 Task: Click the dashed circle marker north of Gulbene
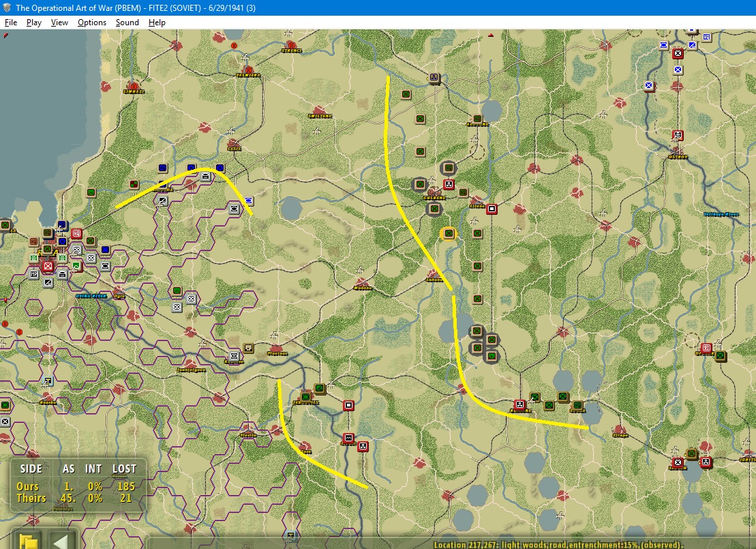(x=477, y=151)
